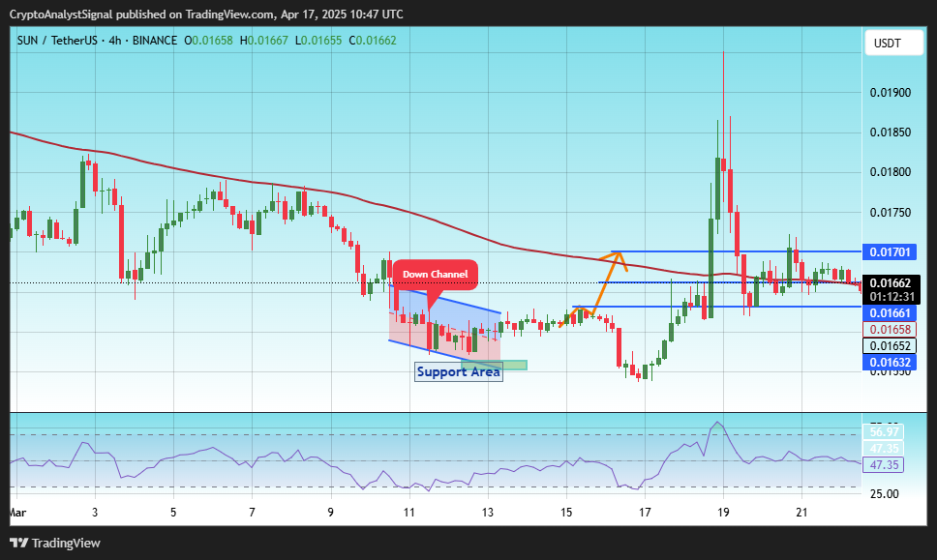Viewport: 937px width, 560px height.
Task: Click the 0.01632 blue price label
Action: click(x=890, y=362)
